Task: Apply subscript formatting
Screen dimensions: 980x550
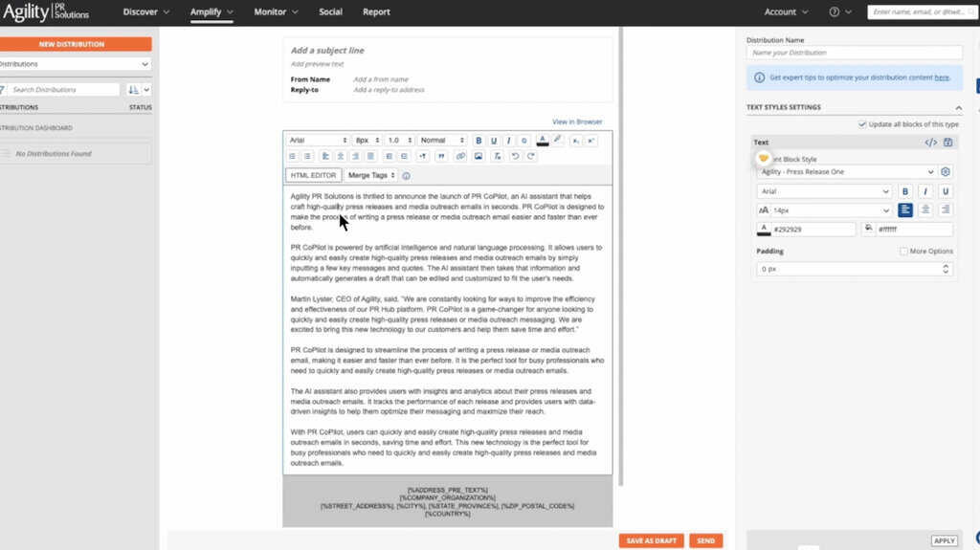Action: tap(575, 141)
